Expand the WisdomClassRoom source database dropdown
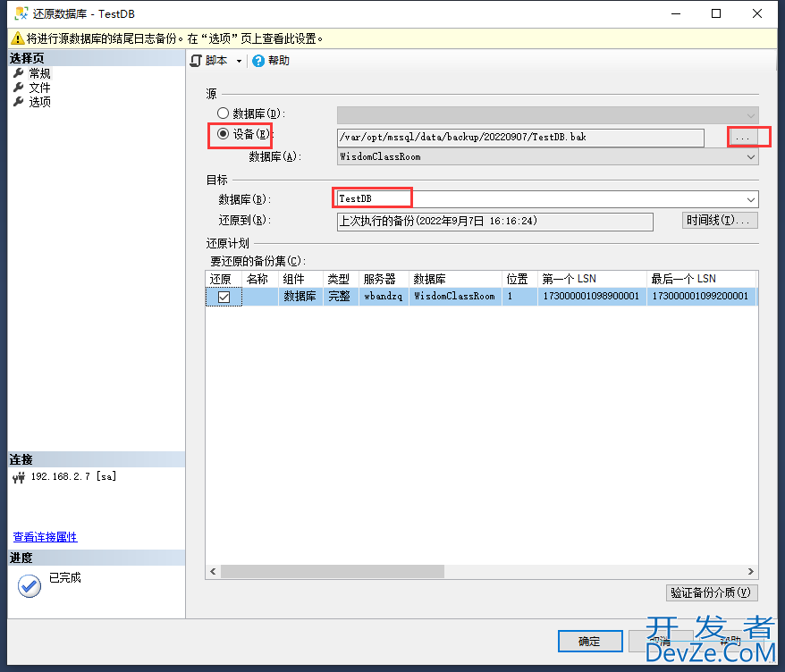The image size is (785, 672). tap(750, 156)
